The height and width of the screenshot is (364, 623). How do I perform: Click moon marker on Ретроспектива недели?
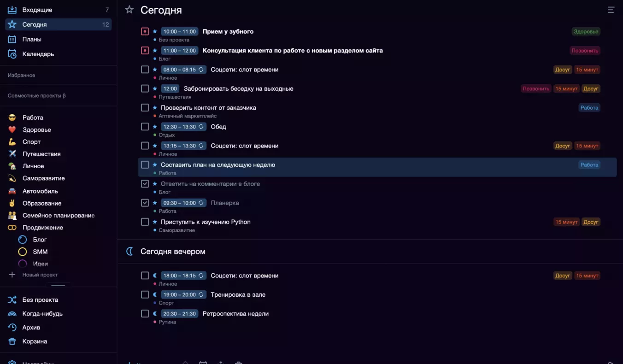155,313
